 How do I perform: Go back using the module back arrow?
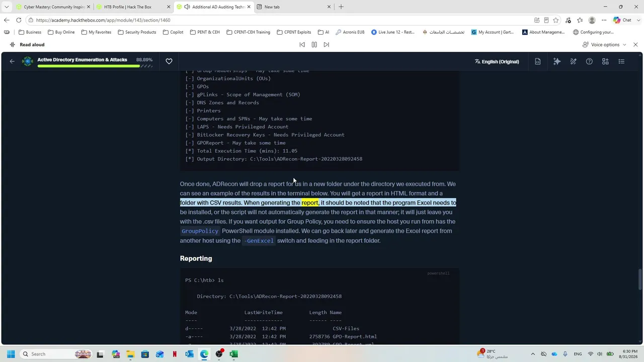pos(12,61)
